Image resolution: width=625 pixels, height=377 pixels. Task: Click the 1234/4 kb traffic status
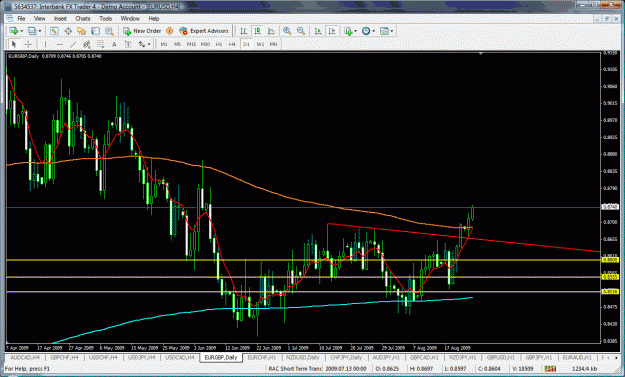pyautogui.click(x=584, y=369)
